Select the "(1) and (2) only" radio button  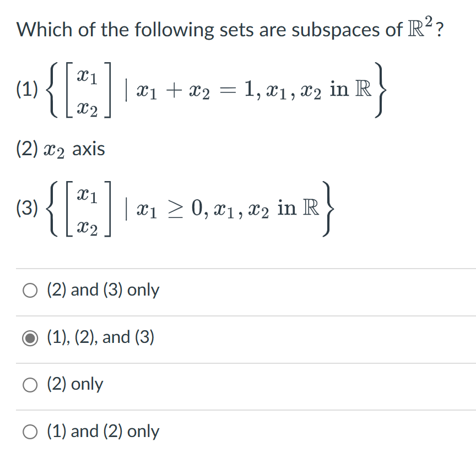pos(30,432)
